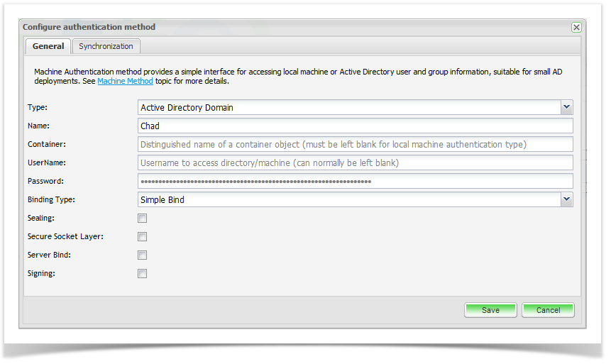
Task: Enable the Sealing checkbox
Action: click(x=143, y=219)
